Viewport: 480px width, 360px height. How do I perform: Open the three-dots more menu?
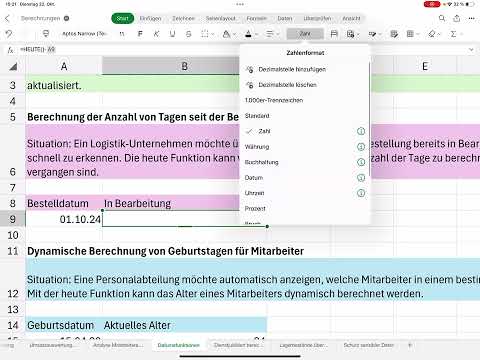click(x=472, y=18)
